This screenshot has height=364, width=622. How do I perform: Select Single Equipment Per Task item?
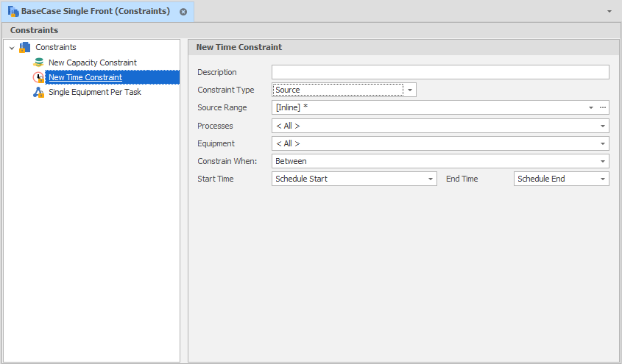pos(95,92)
